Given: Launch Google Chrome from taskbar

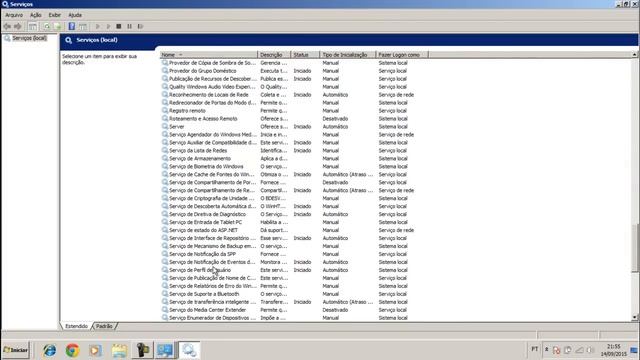Looking at the screenshot, I should pos(73,350).
